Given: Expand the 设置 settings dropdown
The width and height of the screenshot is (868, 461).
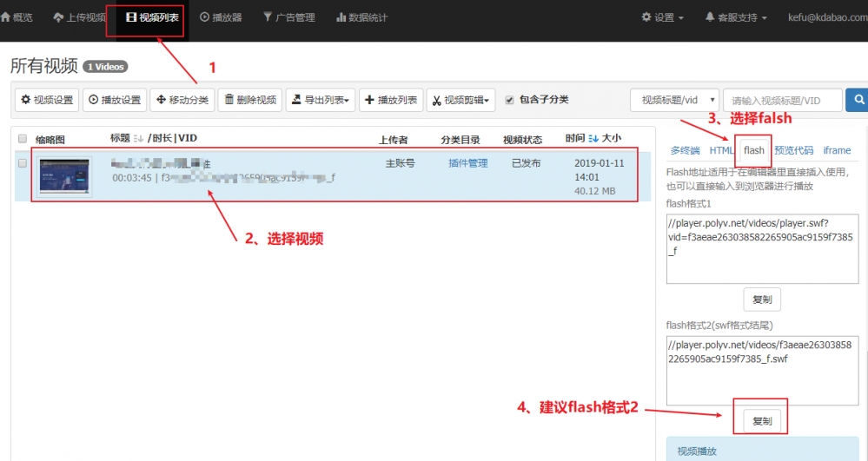Looking at the screenshot, I should click(663, 17).
